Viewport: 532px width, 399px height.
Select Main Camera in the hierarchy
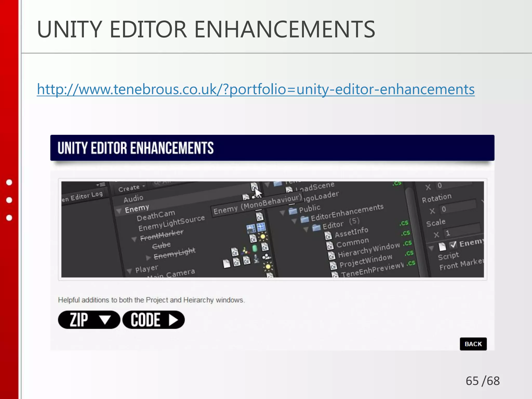pos(171,274)
